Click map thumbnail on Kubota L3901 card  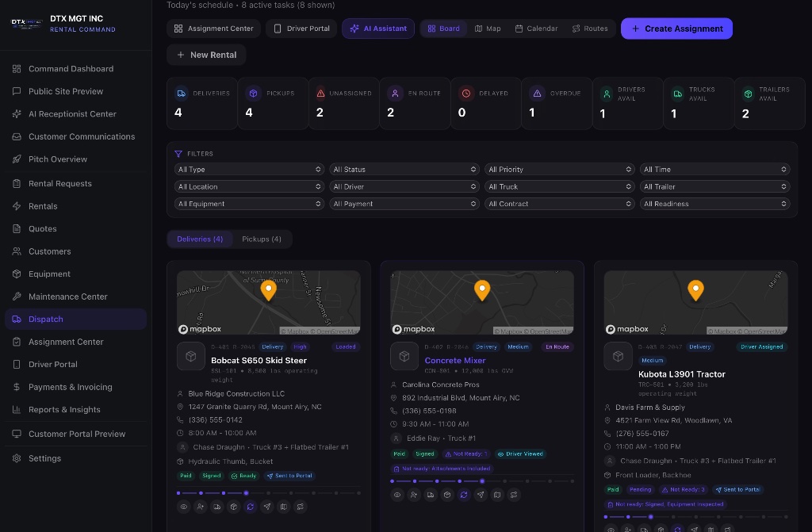click(696, 303)
